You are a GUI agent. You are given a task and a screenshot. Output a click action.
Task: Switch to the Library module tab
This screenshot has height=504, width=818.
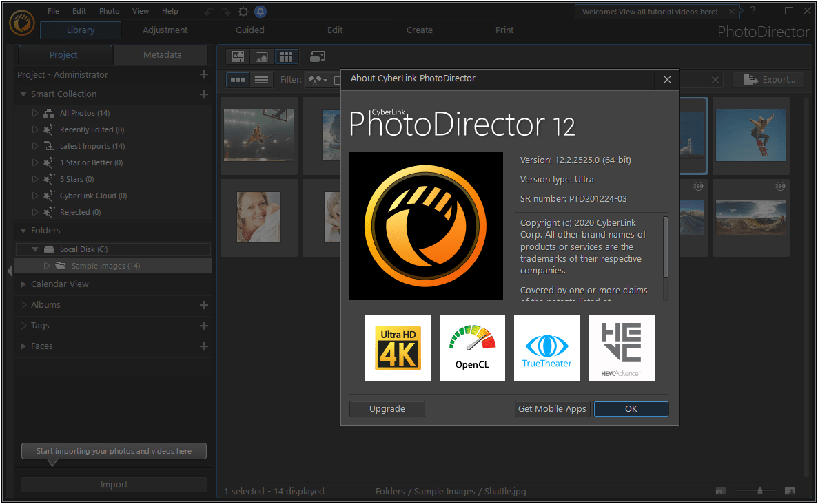click(81, 30)
